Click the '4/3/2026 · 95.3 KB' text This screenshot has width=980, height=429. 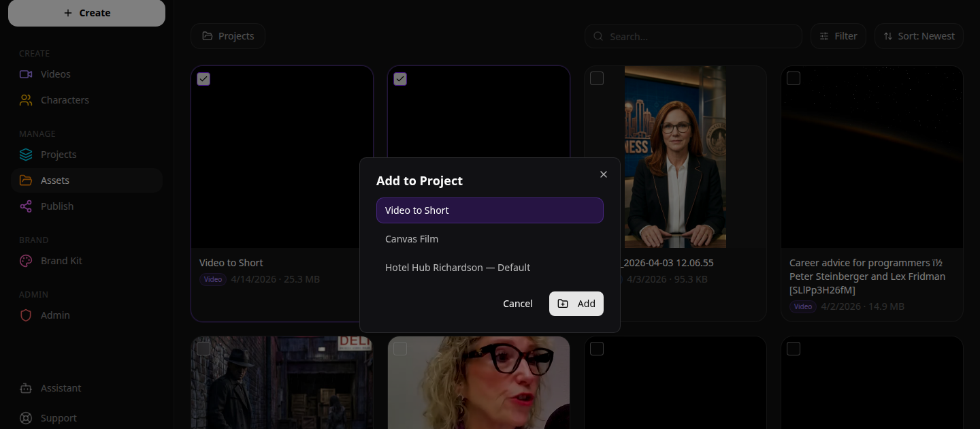click(x=667, y=279)
